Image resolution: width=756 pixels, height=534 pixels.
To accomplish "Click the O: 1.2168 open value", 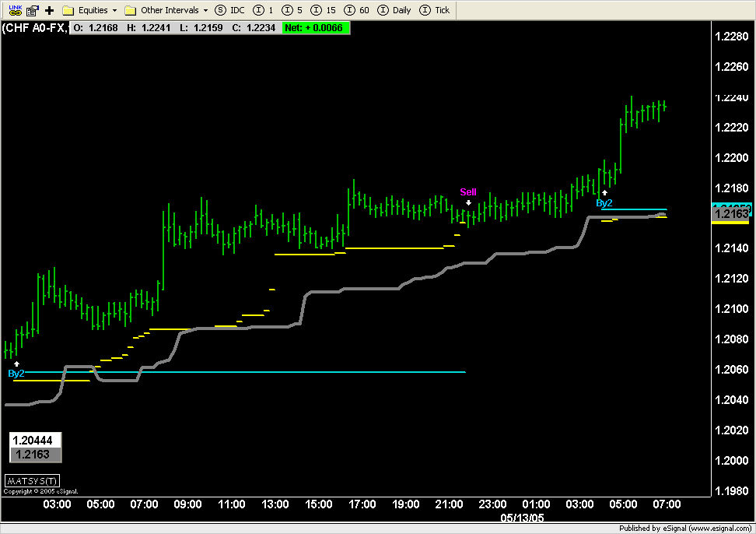I will pos(96,28).
